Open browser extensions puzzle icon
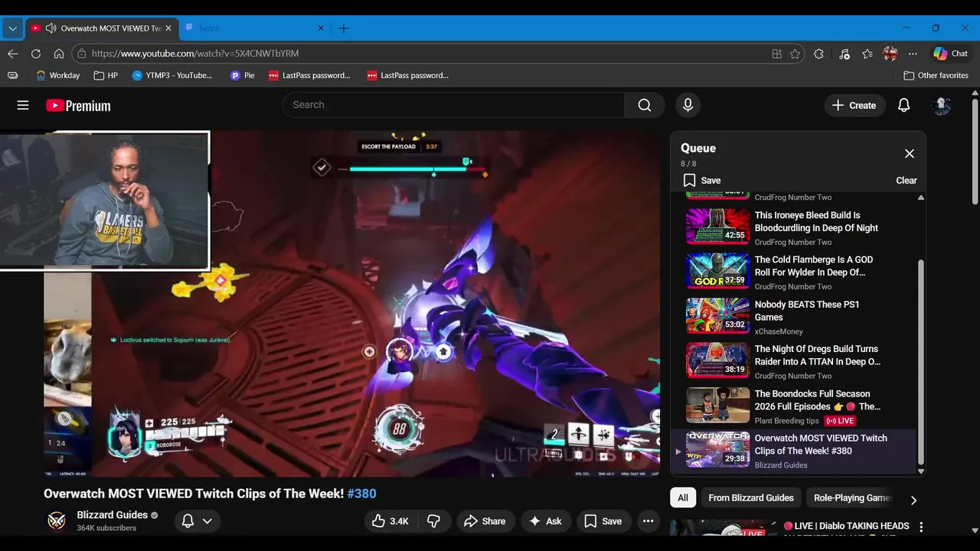This screenshot has width=980, height=551. (x=818, y=54)
